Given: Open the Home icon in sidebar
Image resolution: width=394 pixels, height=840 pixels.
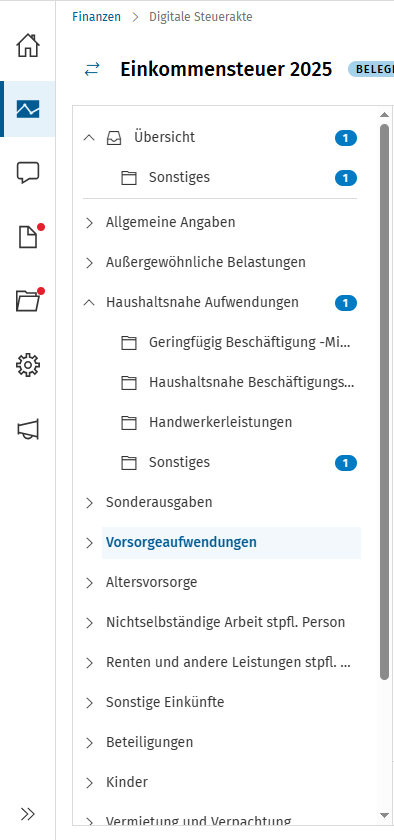Looking at the screenshot, I should 28,45.
